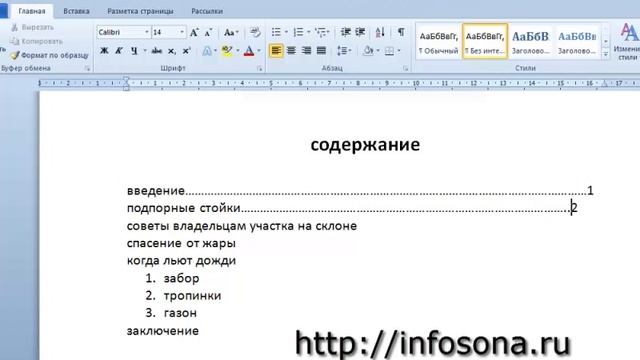640x360 pixels.
Task: Toggle subscript formatting
Action: (172, 51)
